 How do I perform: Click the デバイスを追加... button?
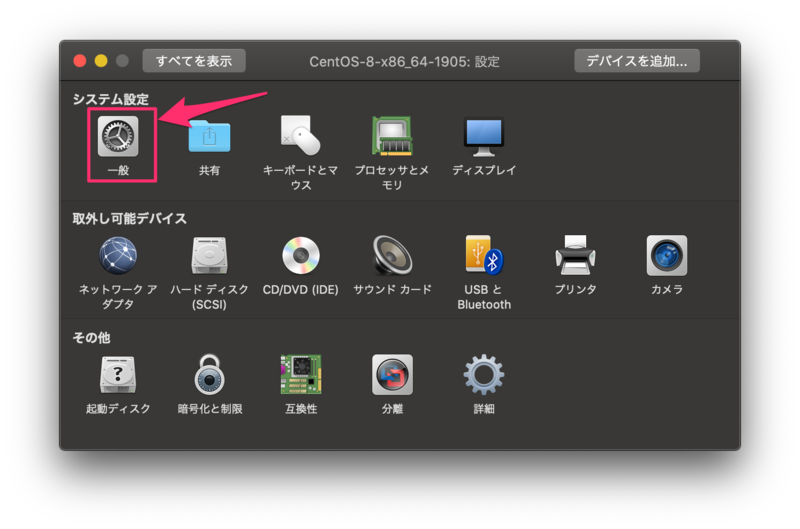pos(637,61)
